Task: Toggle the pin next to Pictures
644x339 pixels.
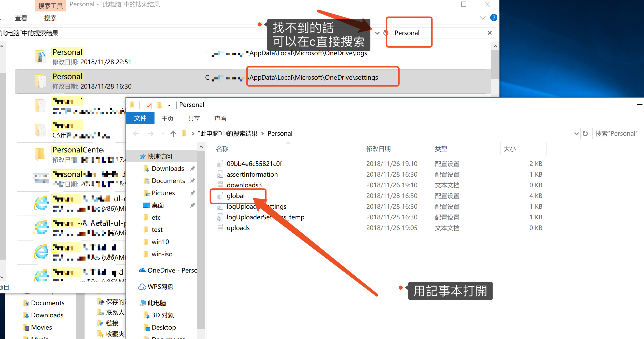Action: pyautogui.click(x=193, y=193)
